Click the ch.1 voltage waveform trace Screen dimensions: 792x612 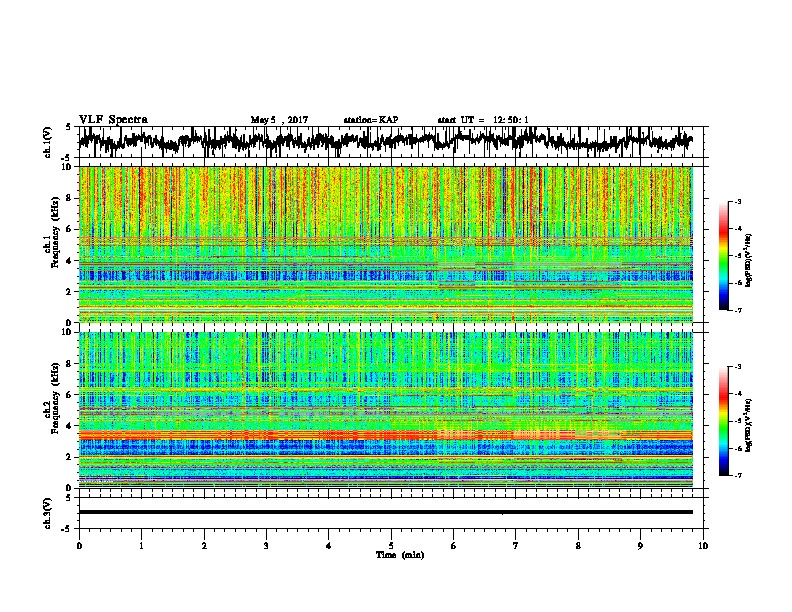coord(385,141)
